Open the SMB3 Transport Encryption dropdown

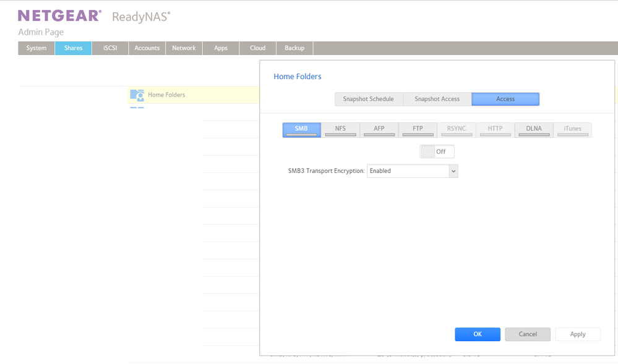[x=413, y=171]
